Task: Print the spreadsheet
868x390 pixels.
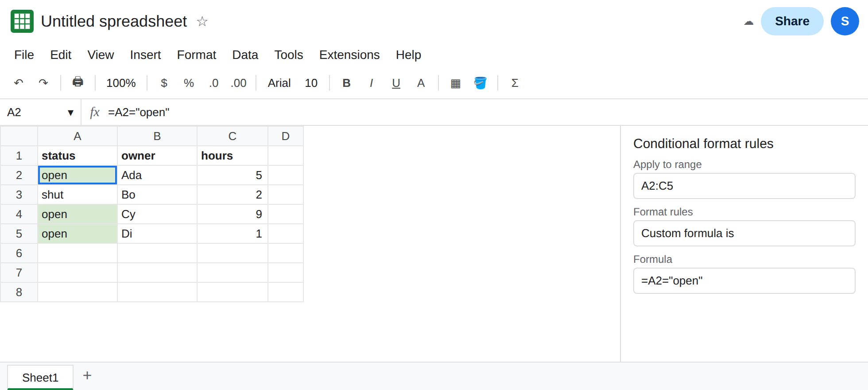Action: tap(78, 82)
